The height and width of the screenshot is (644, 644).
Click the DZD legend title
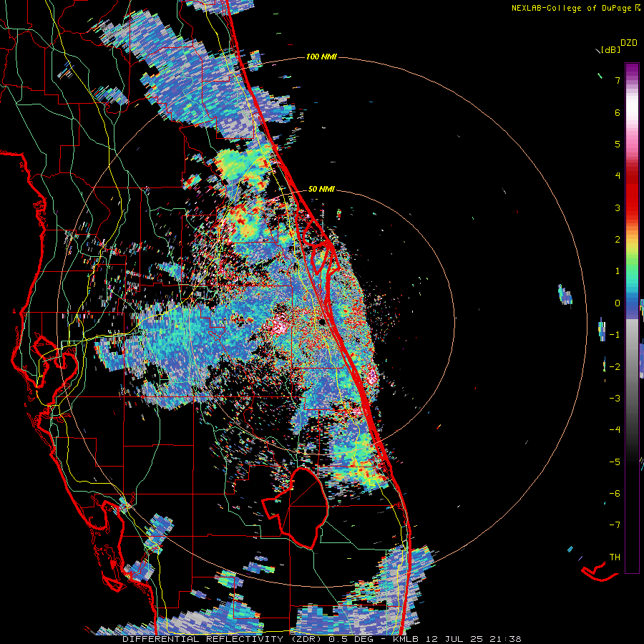coord(629,43)
